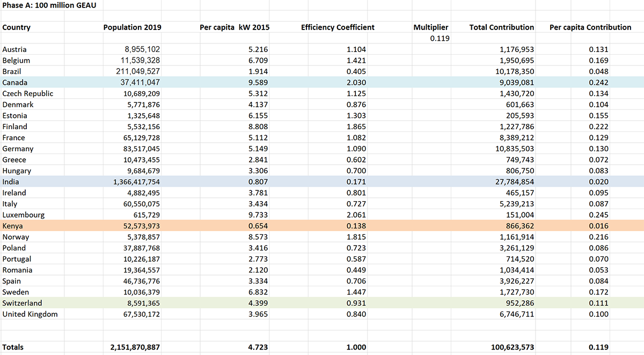Select the Czech Republic cell
This screenshot has width=644, height=355.
coord(28,93)
